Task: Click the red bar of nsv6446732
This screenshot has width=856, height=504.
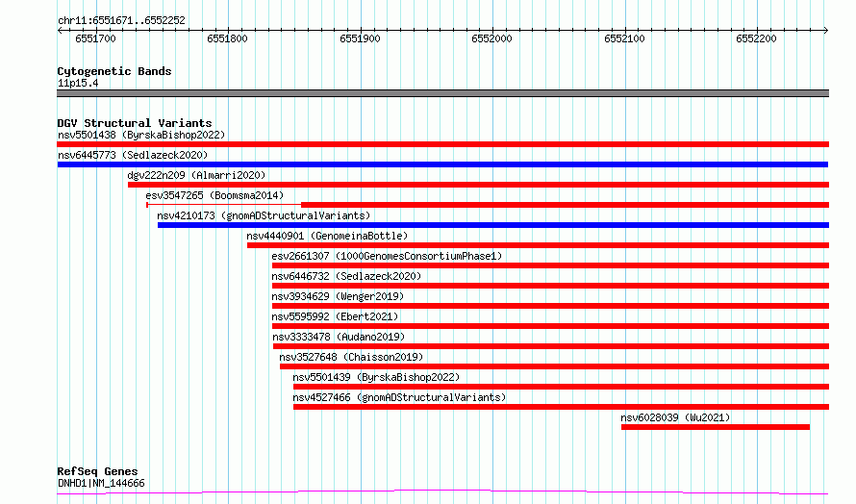Action: tap(551, 286)
